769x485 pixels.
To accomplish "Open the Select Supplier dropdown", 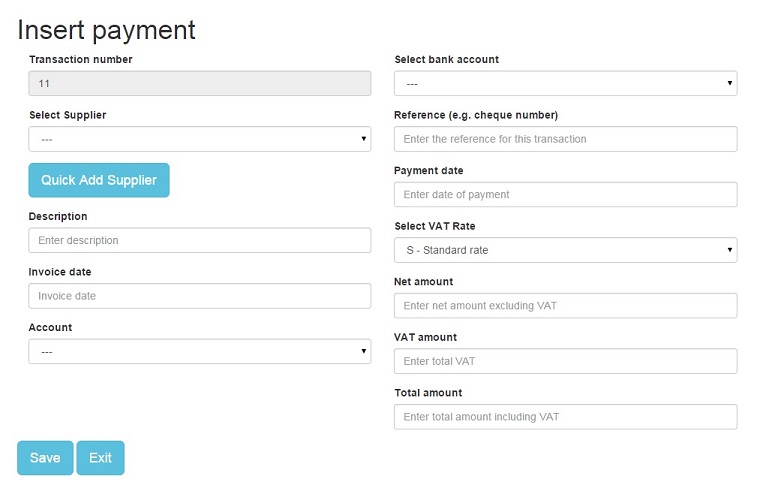I will pos(200,139).
